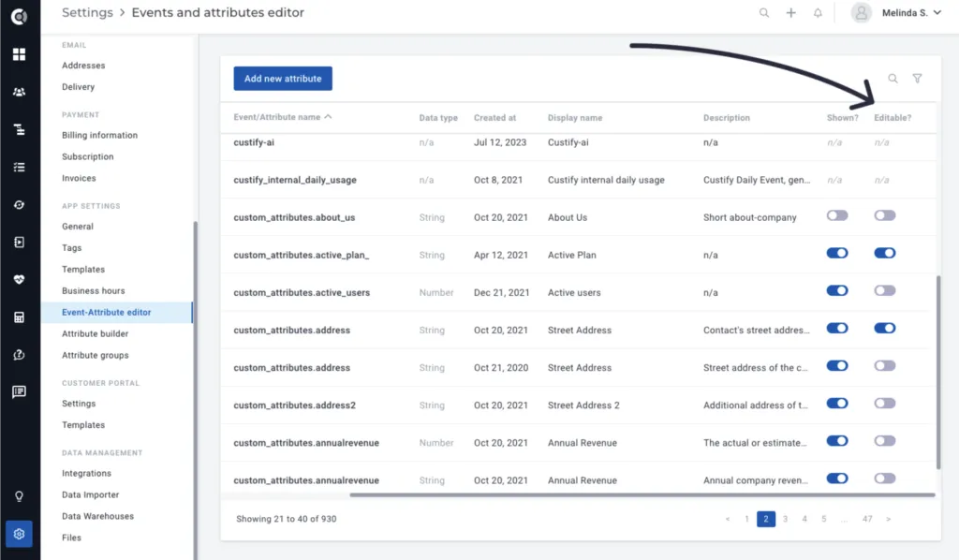Click the search icon above the table
Image resolution: width=959 pixels, height=560 pixels.
click(893, 79)
